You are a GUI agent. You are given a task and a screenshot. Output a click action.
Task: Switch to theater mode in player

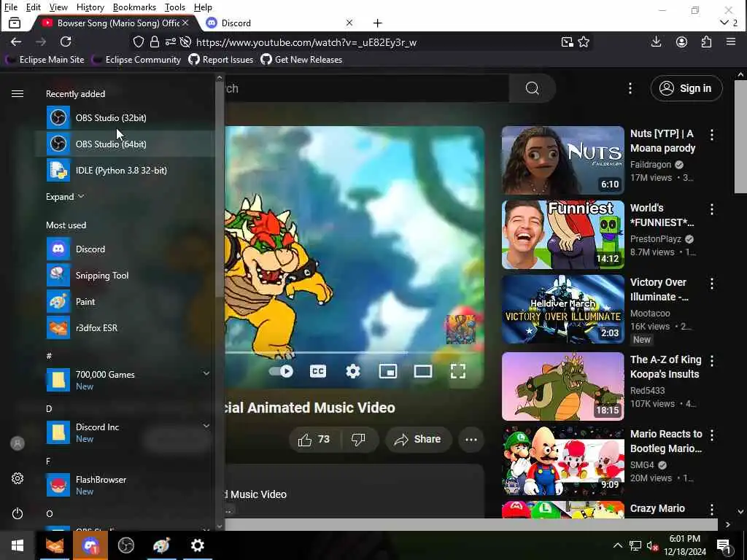423,371
